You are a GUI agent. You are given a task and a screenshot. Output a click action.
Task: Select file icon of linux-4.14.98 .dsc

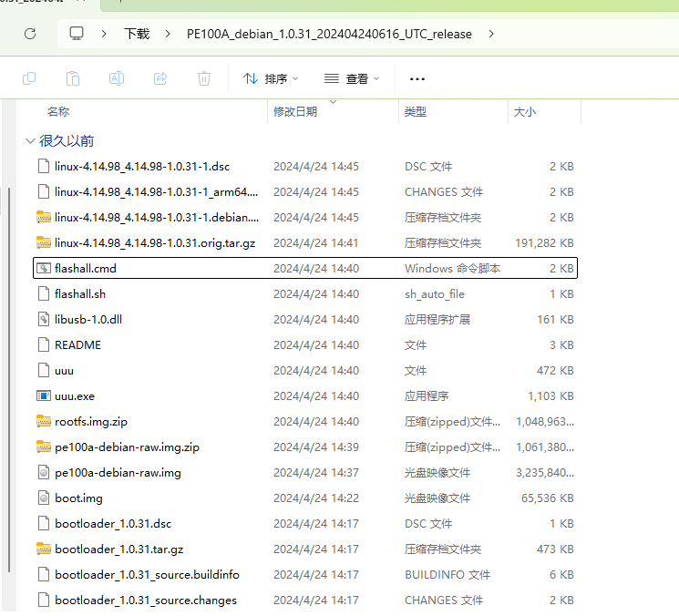pyautogui.click(x=44, y=166)
